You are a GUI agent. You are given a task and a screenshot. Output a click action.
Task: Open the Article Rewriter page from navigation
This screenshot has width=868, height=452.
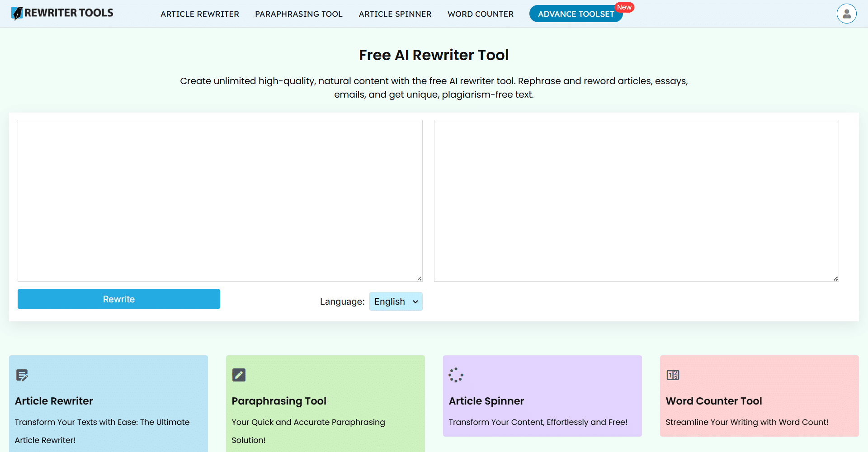(199, 14)
